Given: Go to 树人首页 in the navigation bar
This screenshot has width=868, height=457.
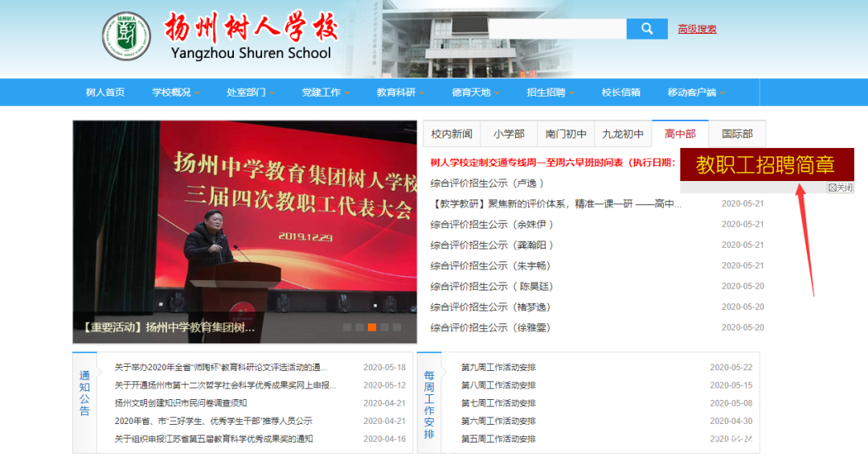Looking at the screenshot, I should (x=105, y=93).
